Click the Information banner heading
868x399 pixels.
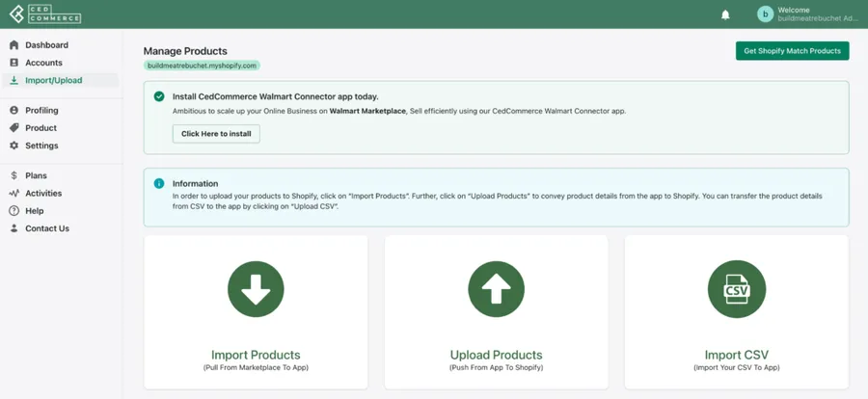[x=196, y=183]
